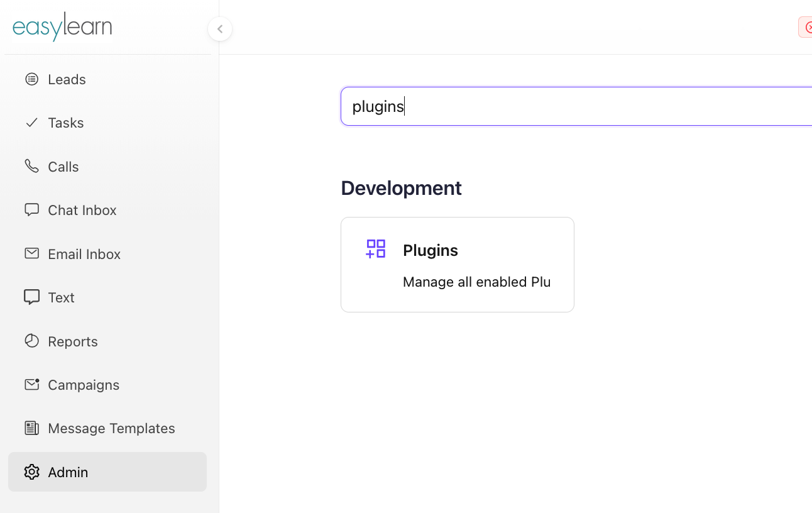
Task: Go to Reports in sidebar
Action: (72, 341)
